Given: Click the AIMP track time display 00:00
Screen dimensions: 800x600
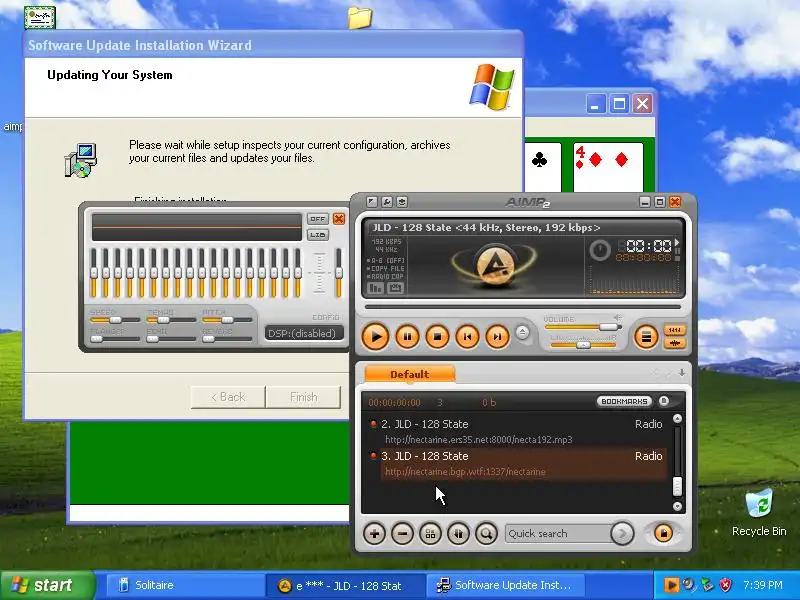Looking at the screenshot, I should 648,246.
